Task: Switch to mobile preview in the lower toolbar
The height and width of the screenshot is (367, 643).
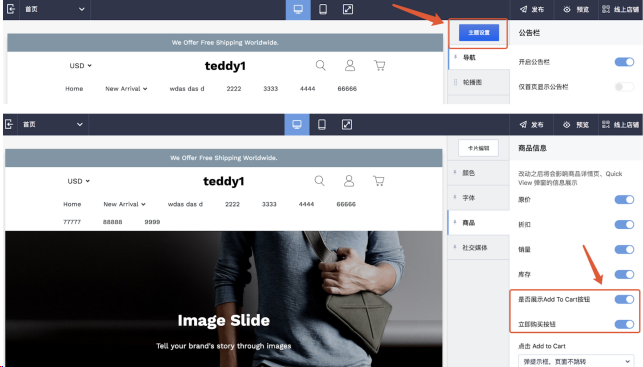Action: (x=322, y=124)
